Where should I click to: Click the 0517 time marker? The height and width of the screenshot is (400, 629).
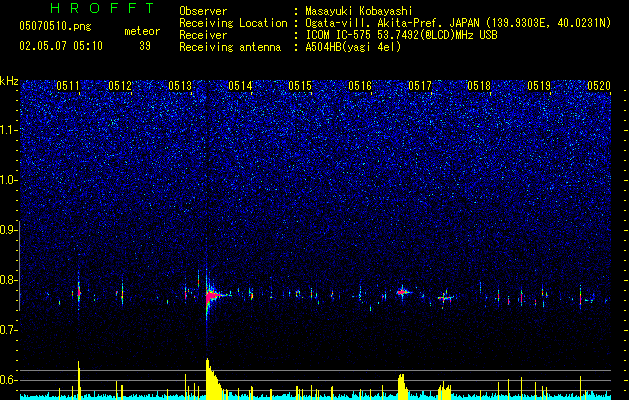tap(420, 86)
